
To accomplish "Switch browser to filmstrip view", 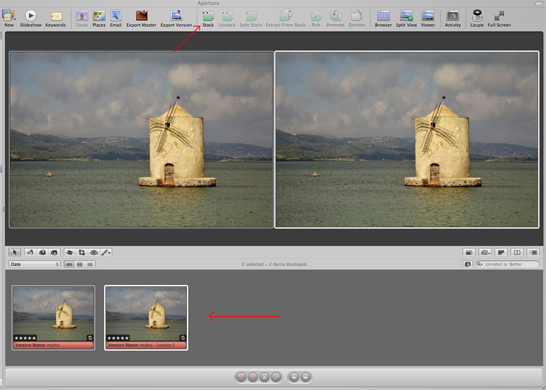I will point(69,264).
